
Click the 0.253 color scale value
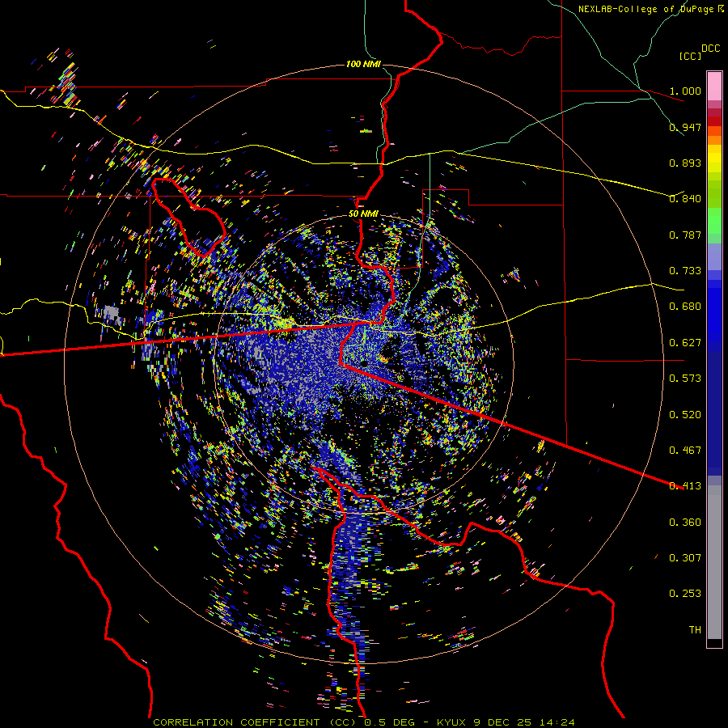click(x=685, y=594)
